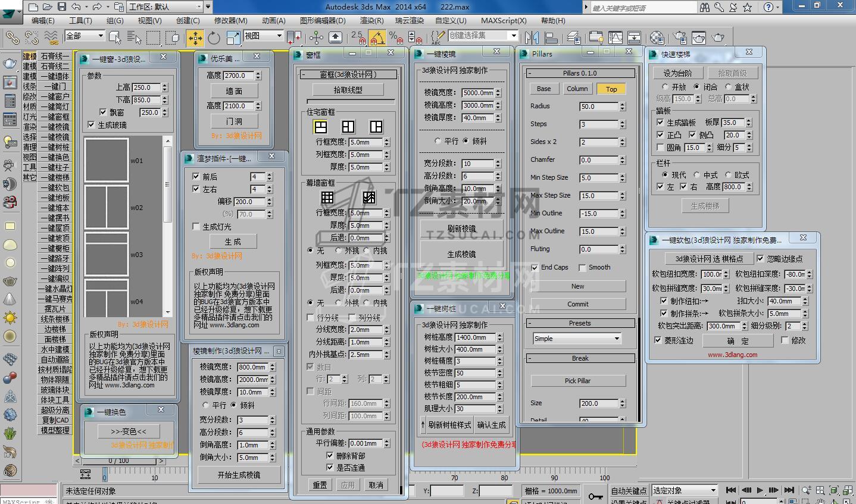Enable the 生成灯光 checkbox
The image size is (856, 504).
tap(196, 227)
